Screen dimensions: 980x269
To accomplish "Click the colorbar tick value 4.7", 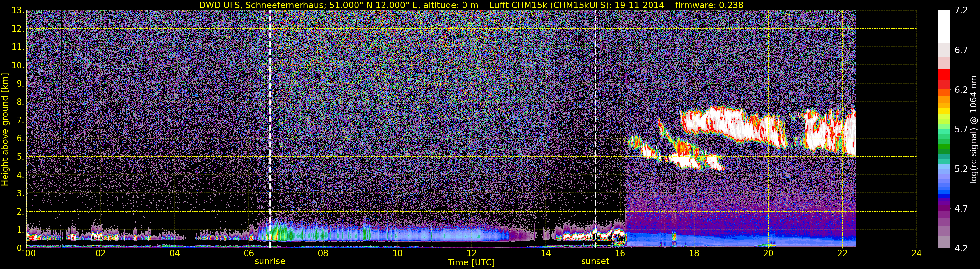I will click(x=961, y=209).
